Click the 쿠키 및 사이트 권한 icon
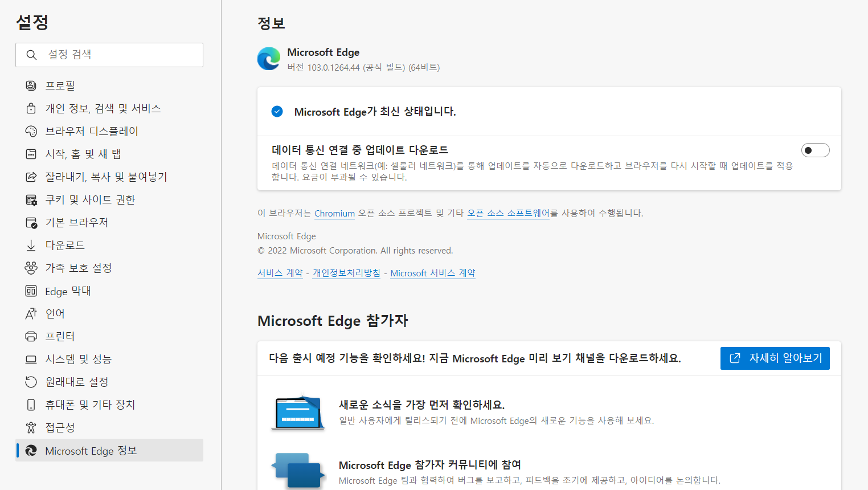868x490 pixels. tap(31, 199)
